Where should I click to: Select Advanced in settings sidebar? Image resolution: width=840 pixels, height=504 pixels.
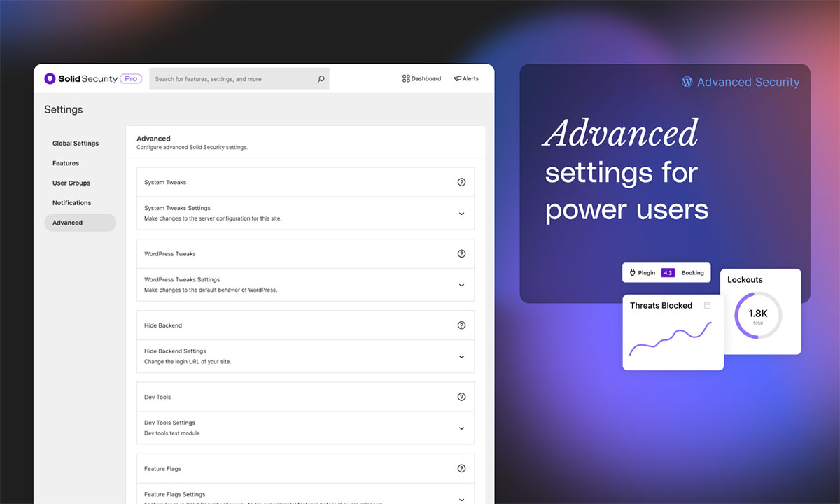click(80, 223)
